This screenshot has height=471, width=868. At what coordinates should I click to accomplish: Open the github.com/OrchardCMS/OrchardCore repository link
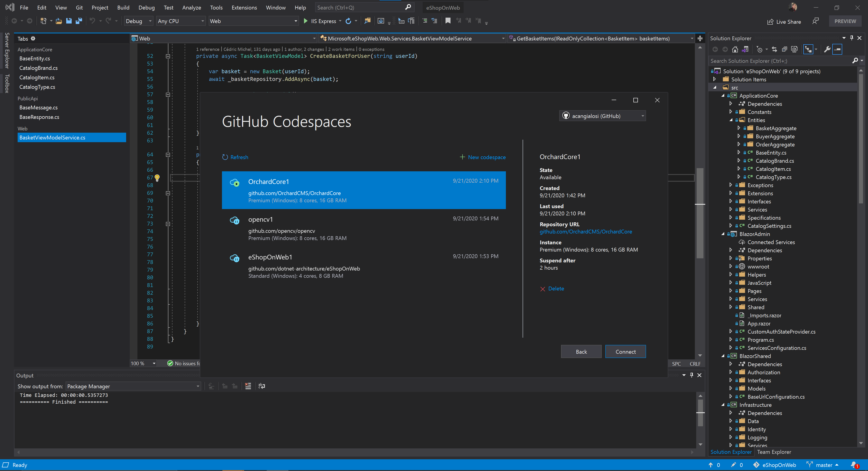click(x=586, y=231)
